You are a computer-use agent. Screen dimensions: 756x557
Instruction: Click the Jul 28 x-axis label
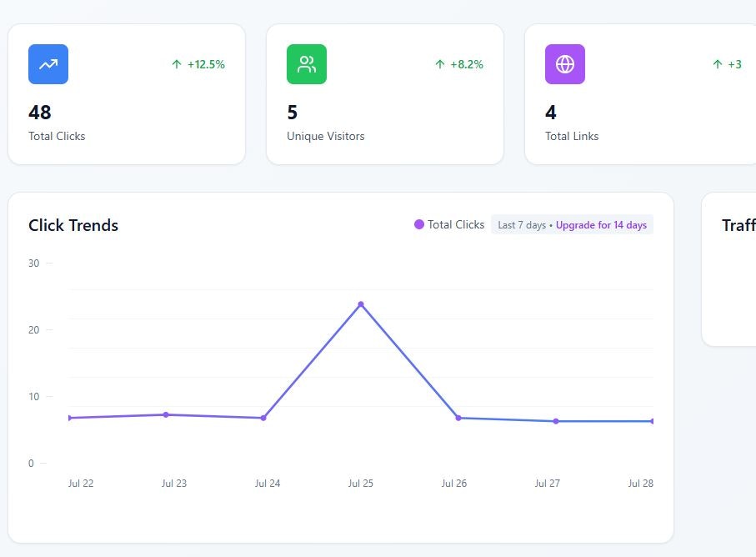click(x=641, y=484)
